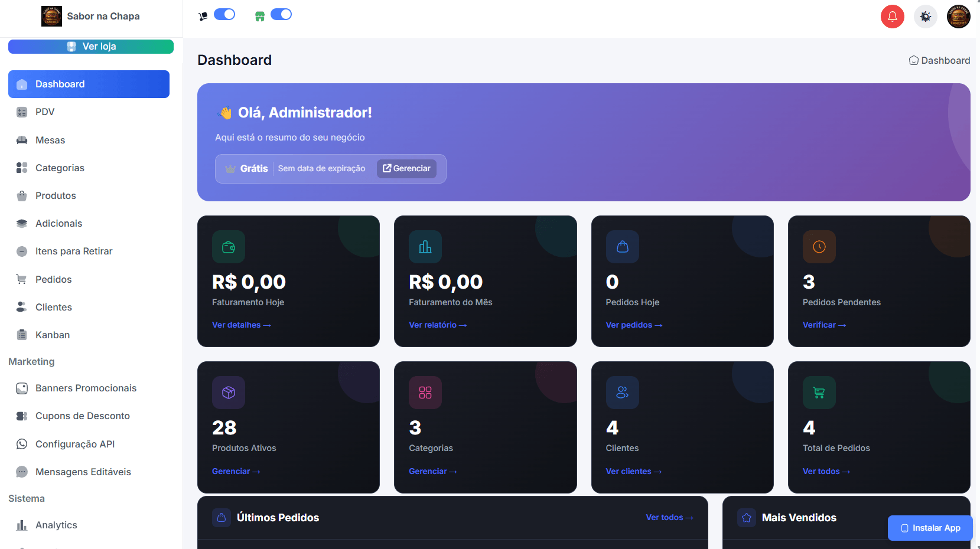Click the grid icon on Categorias card
The width and height of the screenshot is (980, 549).
(x=425, y=393)
